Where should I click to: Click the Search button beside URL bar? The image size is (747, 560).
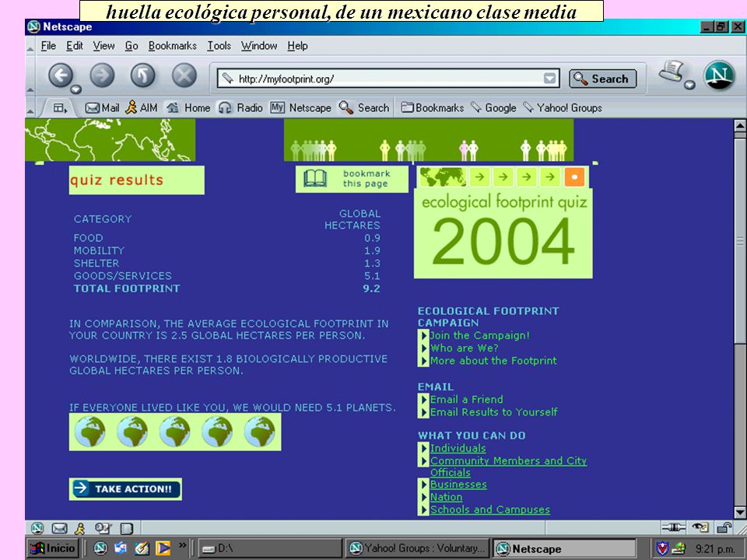point(602,79)
